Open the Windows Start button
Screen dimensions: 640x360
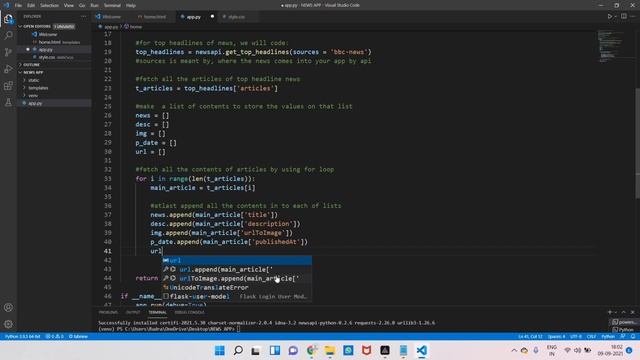point(220,350)
